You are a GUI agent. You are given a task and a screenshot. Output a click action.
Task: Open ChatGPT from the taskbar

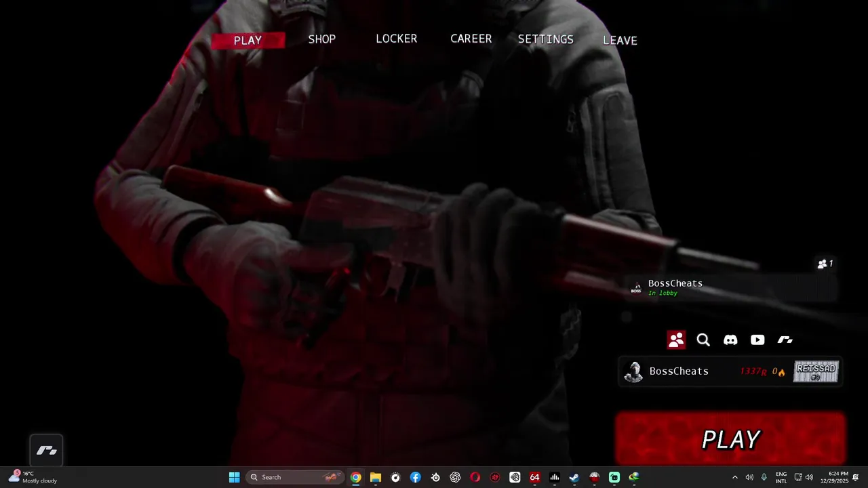455,477
